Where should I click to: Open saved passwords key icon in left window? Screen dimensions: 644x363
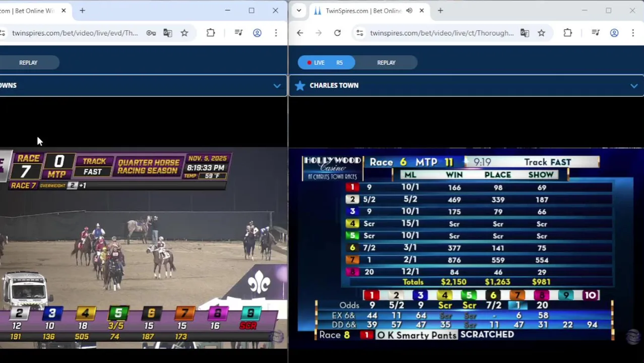coord(151,33)
